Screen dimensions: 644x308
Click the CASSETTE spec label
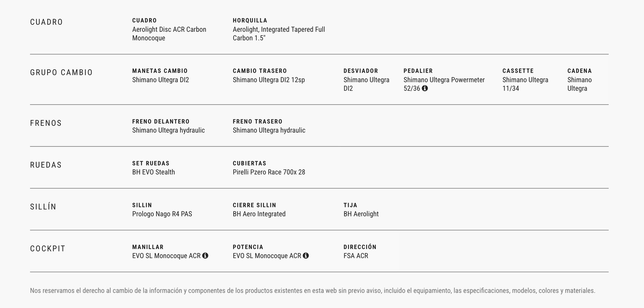pos(518,71)
